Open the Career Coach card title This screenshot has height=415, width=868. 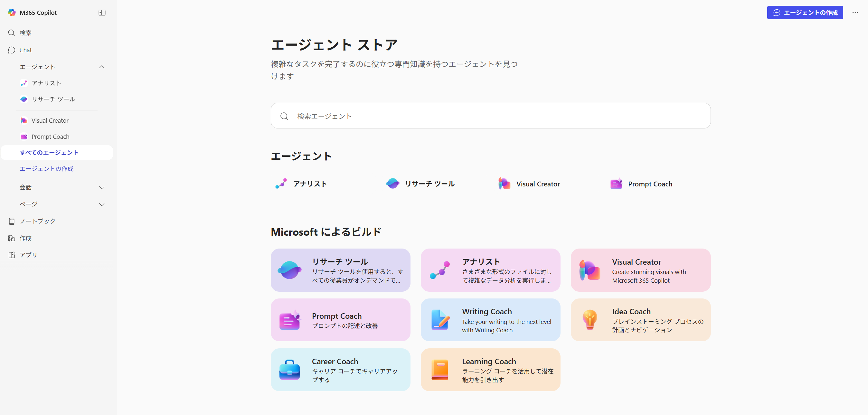[335, 361]
